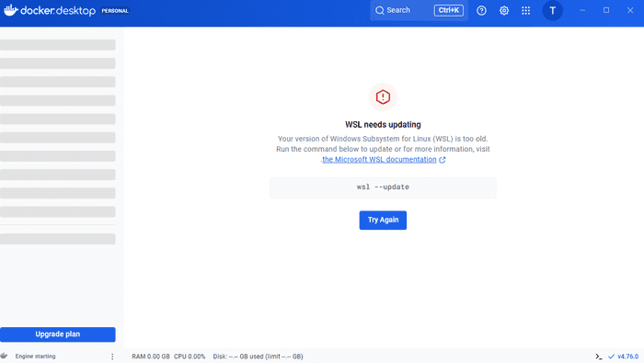
Task: Click the PERSONAL plan badge
Action: tap(115, 11)
